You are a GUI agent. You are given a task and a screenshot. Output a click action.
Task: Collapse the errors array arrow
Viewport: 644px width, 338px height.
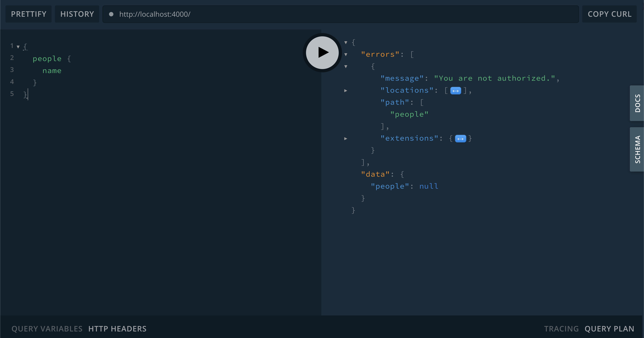click(346, 55)
